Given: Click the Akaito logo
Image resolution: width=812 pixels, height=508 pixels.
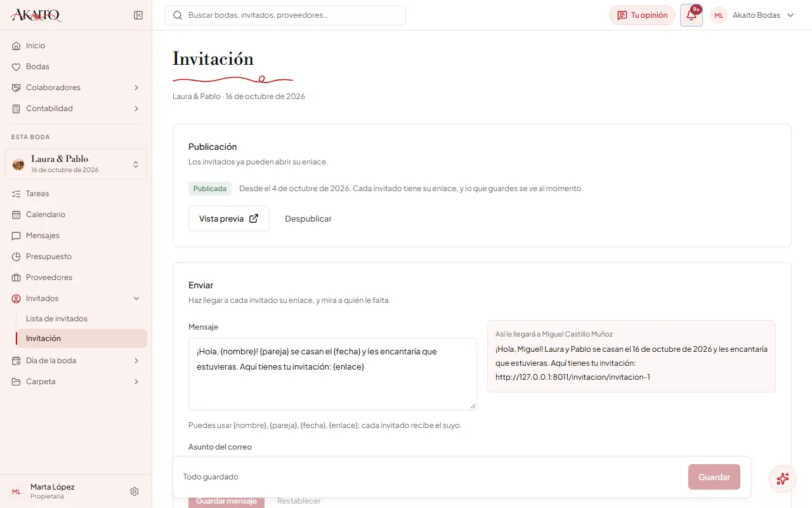Looking at the screenshot, I should coord(37,15).
